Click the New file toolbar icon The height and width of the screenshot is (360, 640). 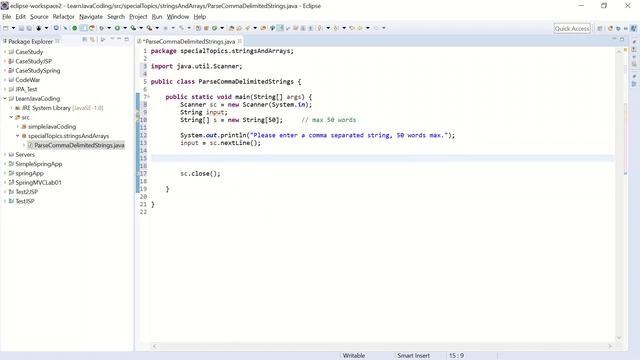click(x=6, y=28)
